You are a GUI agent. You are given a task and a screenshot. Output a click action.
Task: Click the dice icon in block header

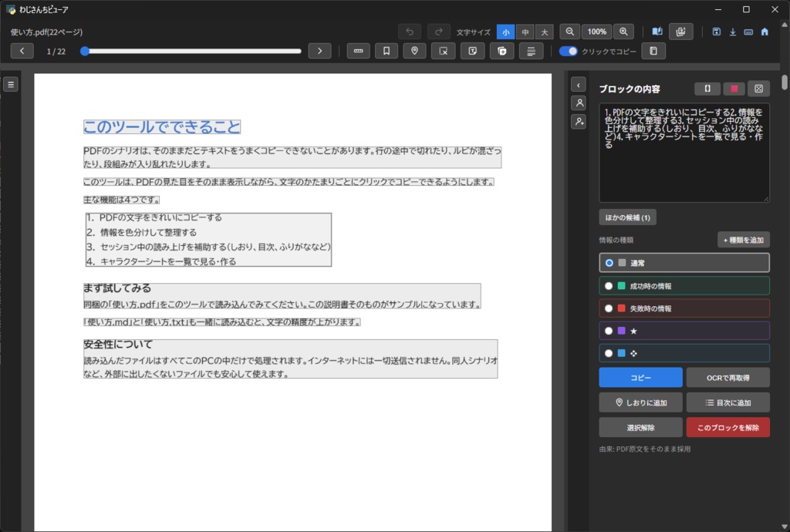759,89
